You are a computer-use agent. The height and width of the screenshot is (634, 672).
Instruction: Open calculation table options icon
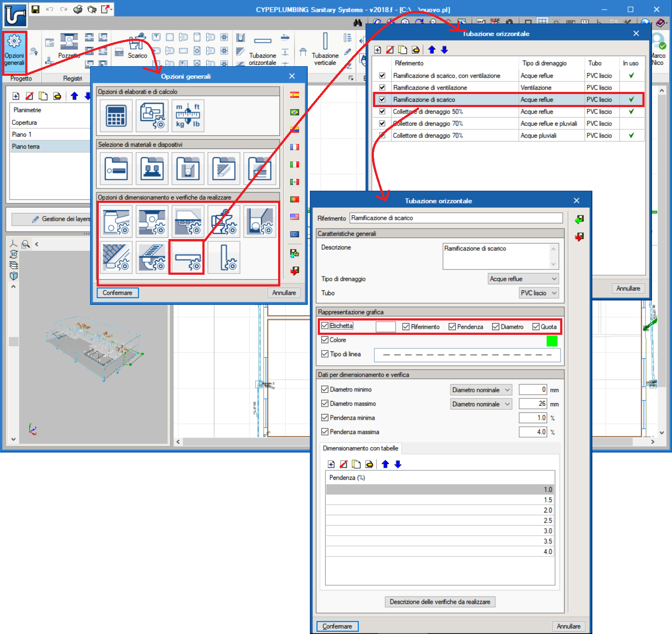click(x=116, y=115)
